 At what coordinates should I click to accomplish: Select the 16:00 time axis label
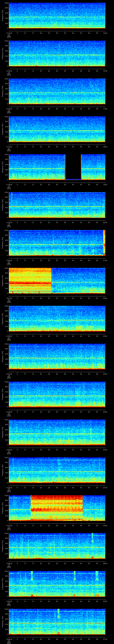(x=105, y=71)
